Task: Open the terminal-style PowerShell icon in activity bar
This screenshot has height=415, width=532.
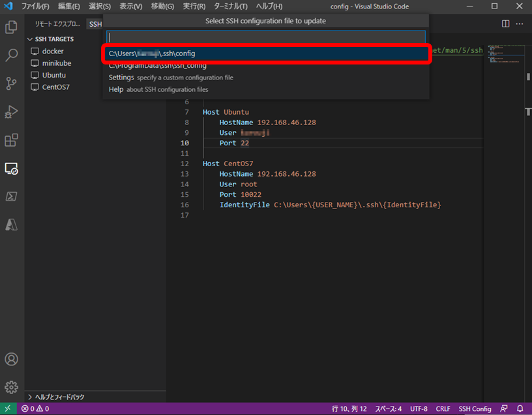Action: click(11, 196)
